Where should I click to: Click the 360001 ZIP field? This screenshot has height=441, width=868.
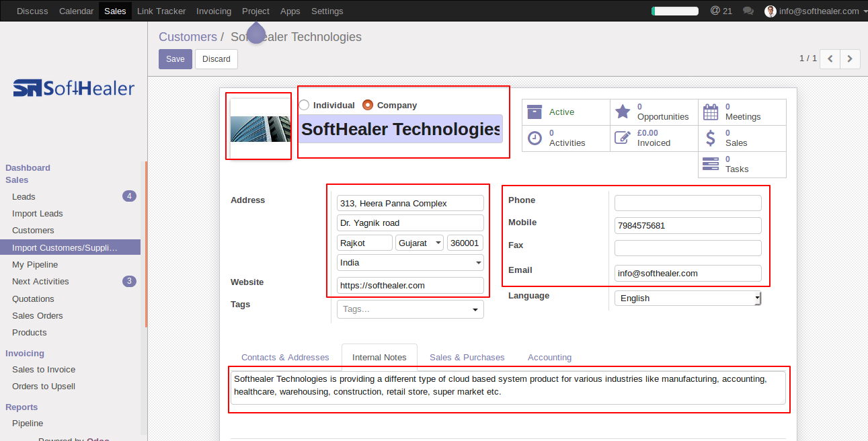click(x=465, y=243)
